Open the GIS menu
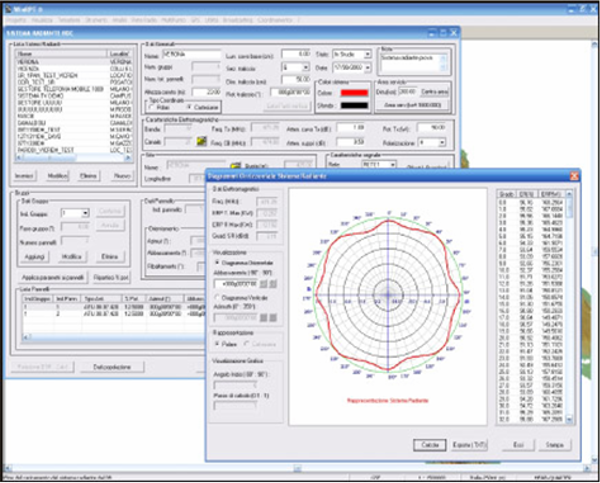 [195, 20]
